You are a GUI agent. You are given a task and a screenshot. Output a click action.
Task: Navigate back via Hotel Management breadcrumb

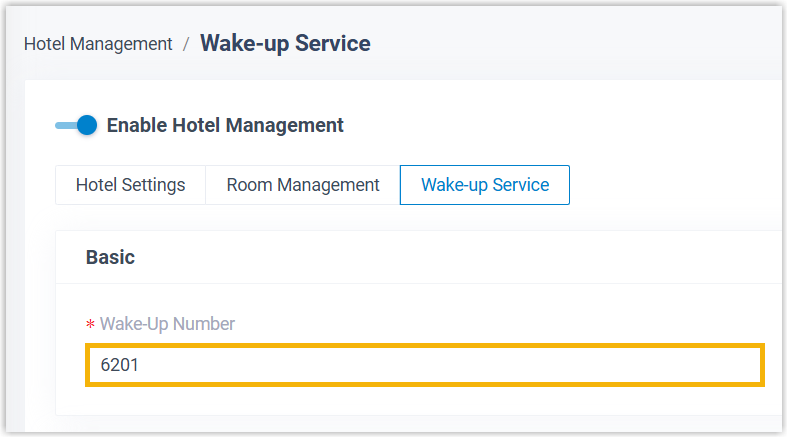pos(98,44)
